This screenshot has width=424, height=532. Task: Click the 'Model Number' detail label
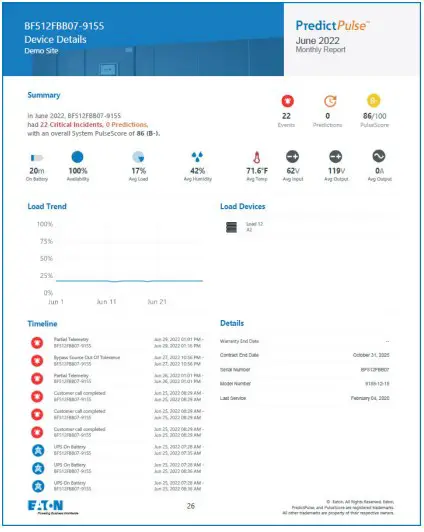(235, 384)
